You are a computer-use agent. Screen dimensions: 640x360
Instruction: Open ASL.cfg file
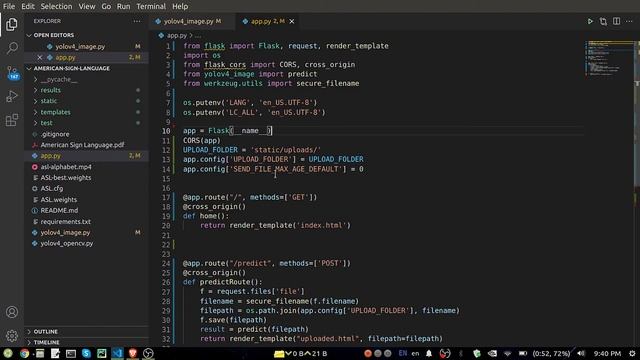(x=52, y=189)
